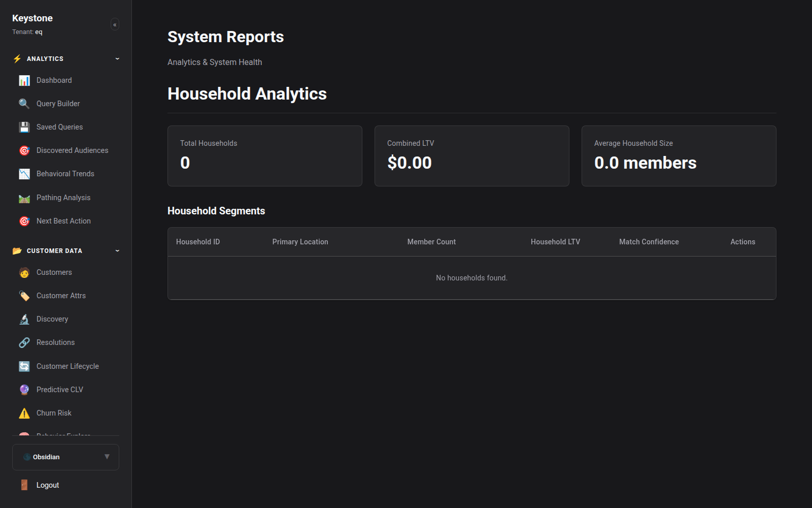Open Behavioral Trends from sidebar

click(x=65, y=174)
